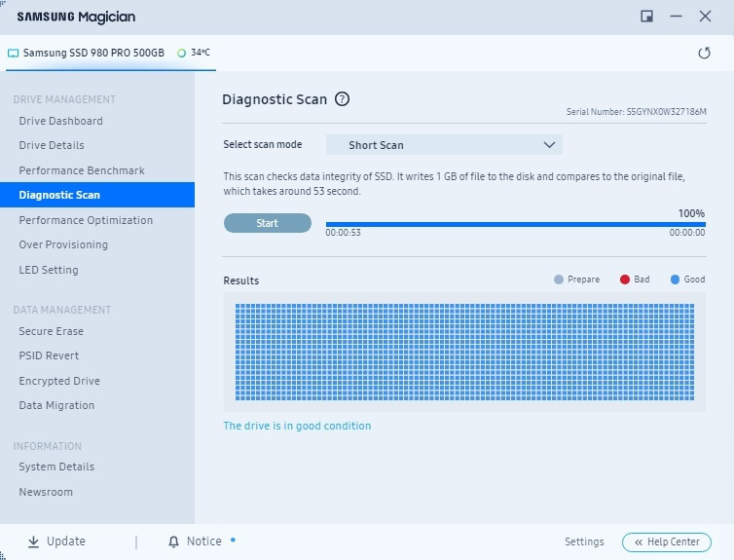The height and width of the screenshot is (560, 734).
Task: Click the dropdown arrow for scan mode
Action: pyautogui.click(x=549, y=145)
